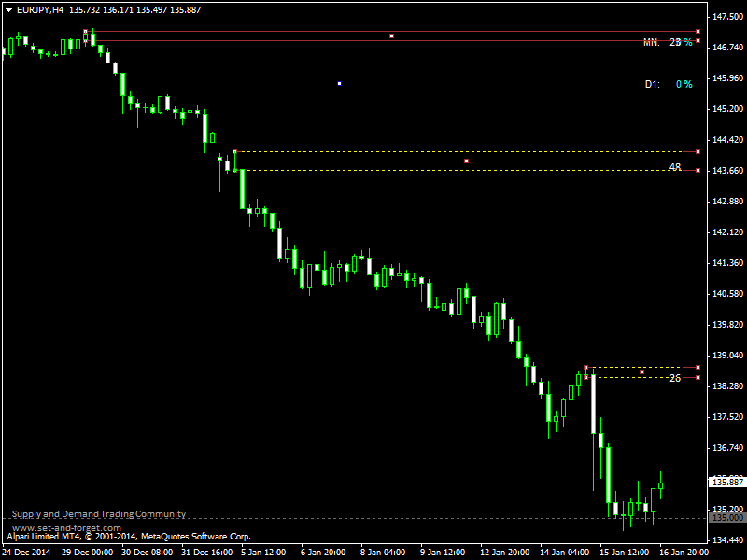Click the current price tag 135.887
This screenshot has width=747, height=560.
[x=727, y=482]
